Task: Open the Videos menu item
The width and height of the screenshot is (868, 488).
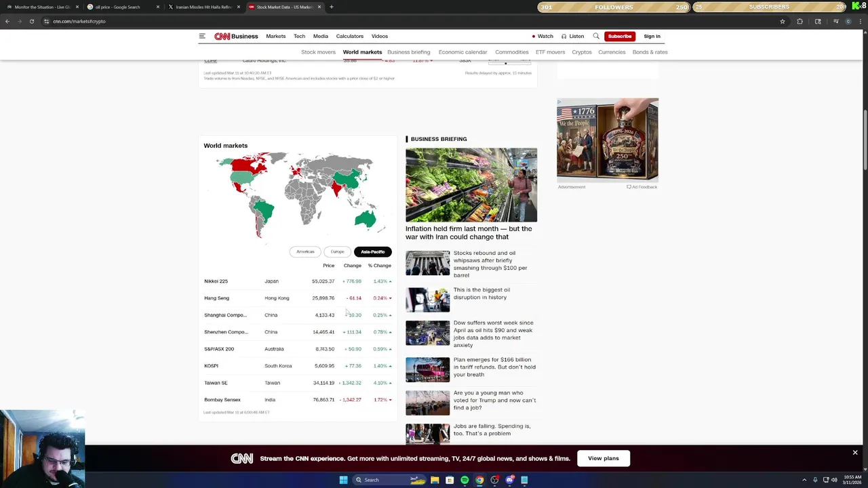Action: point(380,36)
